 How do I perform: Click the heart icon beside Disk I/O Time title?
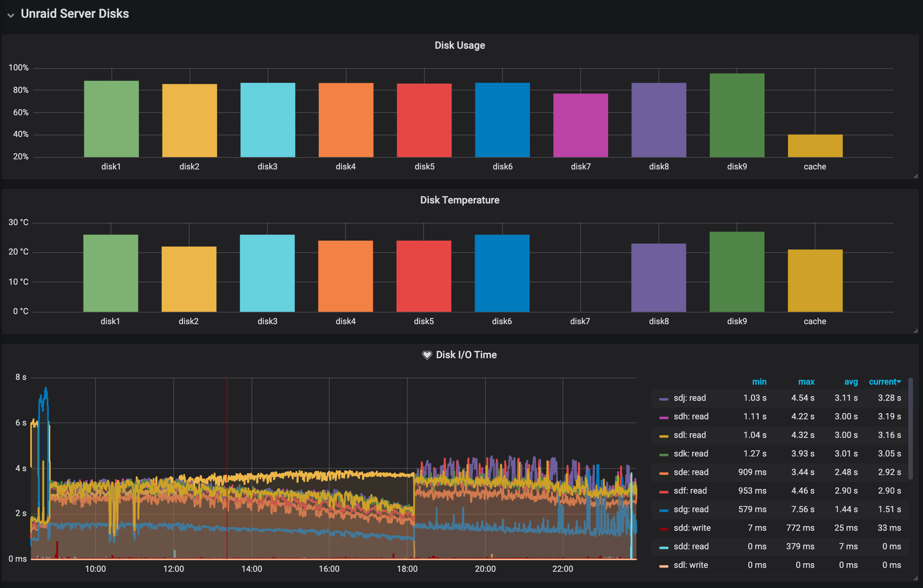pyautogui.click(x=427, y=355)
